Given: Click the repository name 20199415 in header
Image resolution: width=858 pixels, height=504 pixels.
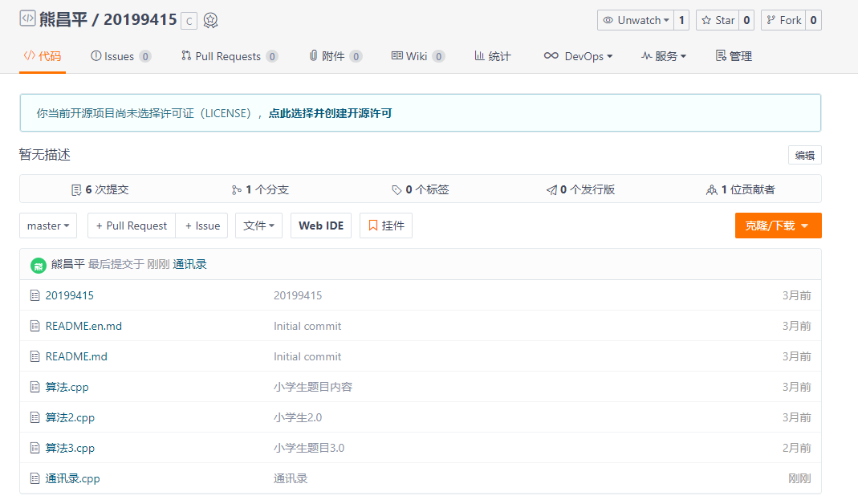Looking at the screenshot, I should pyautogui.click(x=140, y=20).
